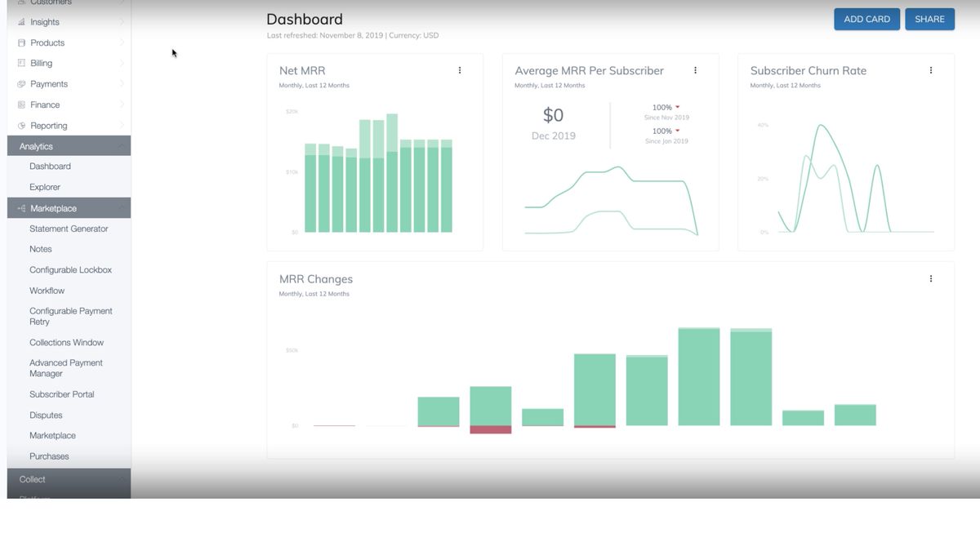Click the Insights chart icon in sidebar
980x551 pixels.
tap(21, 22)
